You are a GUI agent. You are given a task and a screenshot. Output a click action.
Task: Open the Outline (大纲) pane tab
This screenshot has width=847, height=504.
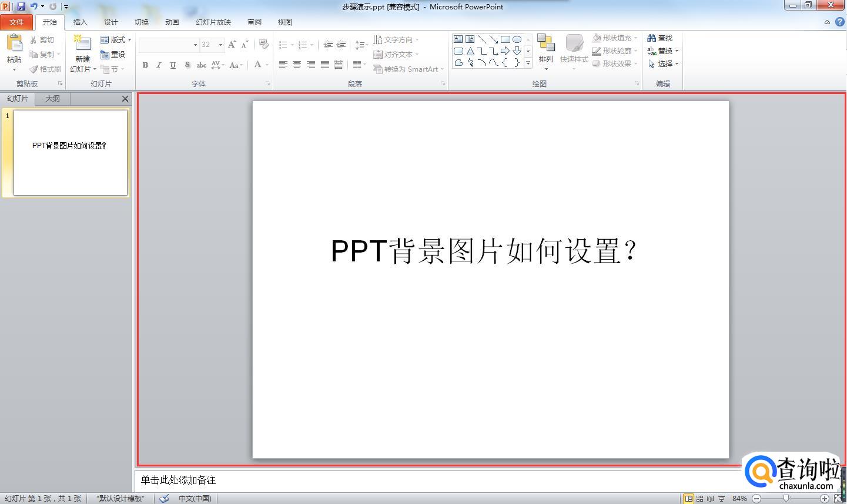click(52, 99)
